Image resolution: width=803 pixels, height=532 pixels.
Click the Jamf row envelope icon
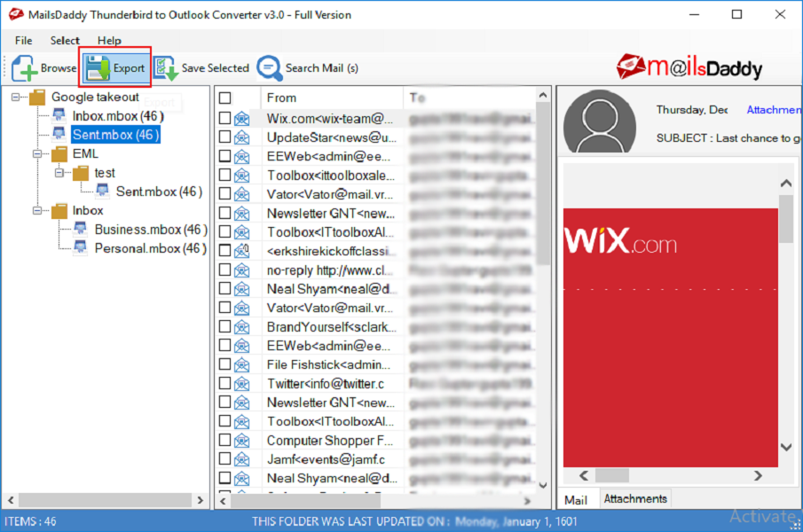pos(241,460)
